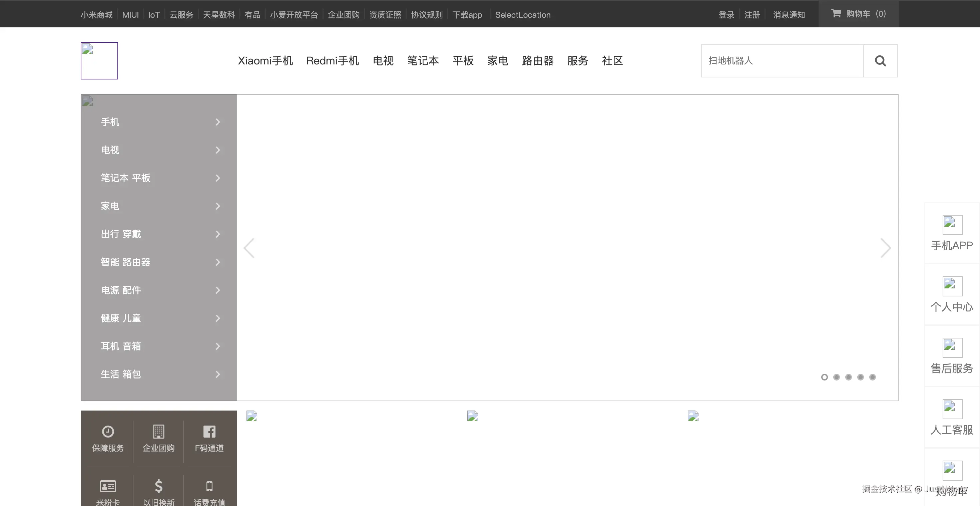Click the 企业团购 building icon
Viewport: 980px width, 506px height.
(x=159, y=431)
